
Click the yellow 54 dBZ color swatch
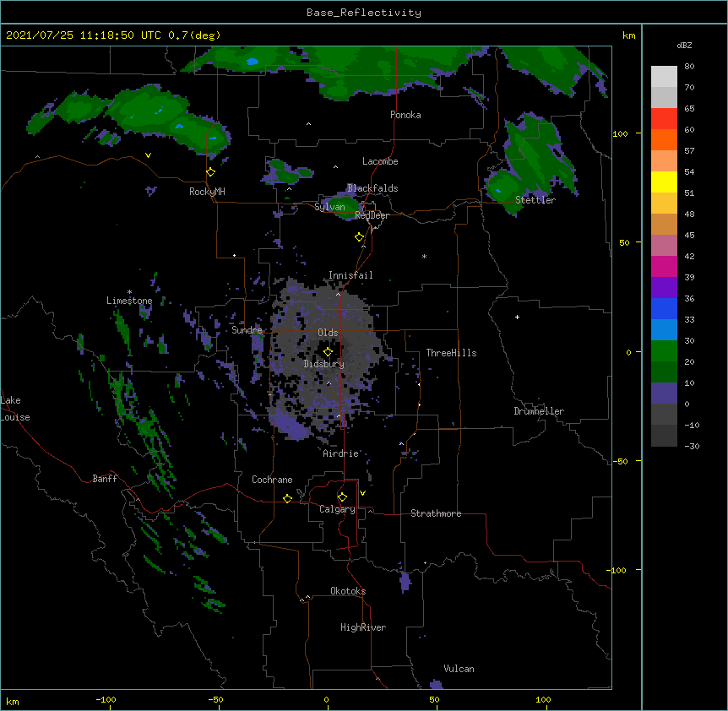click(664, 182)
